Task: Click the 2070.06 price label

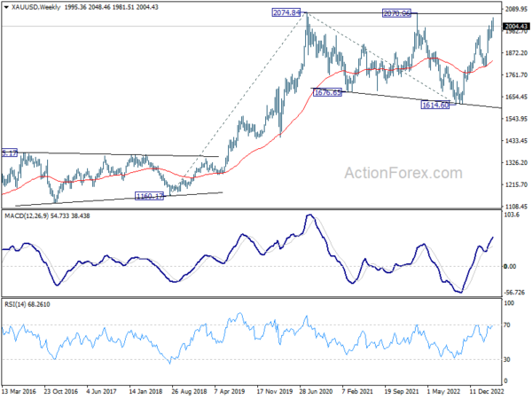Action: click(396, 13)
